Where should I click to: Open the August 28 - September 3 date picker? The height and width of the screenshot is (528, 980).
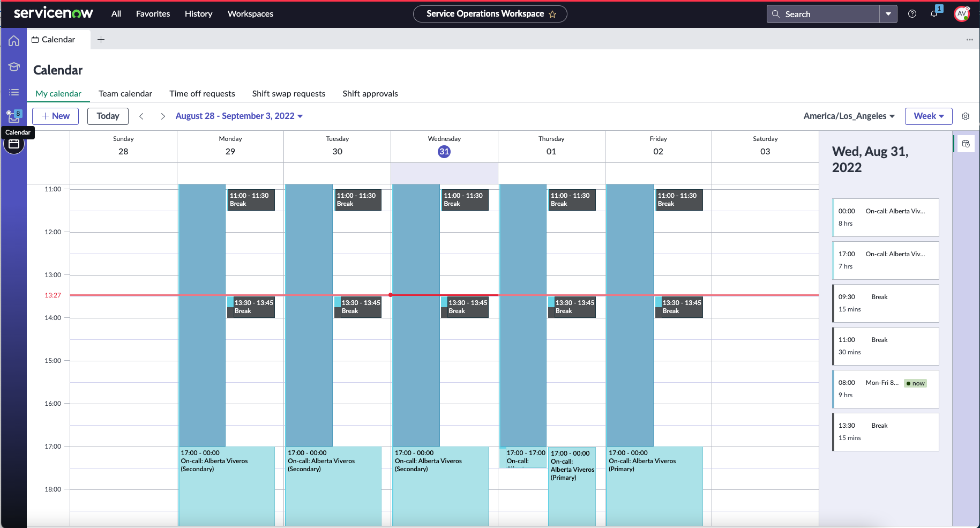pos(239,116)
